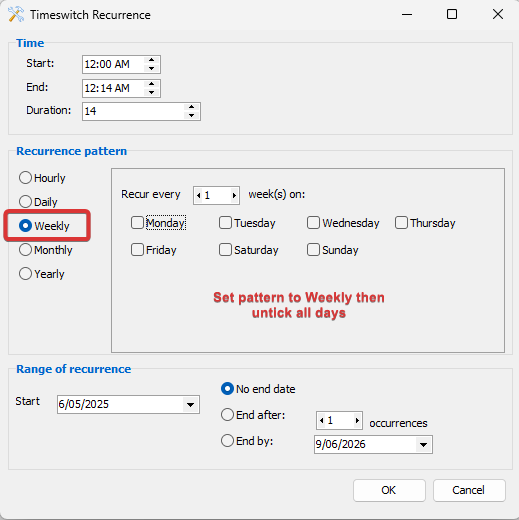Click into the Duration input field
The width and height of the screenshot is (519, 520).
click(133, 111)
